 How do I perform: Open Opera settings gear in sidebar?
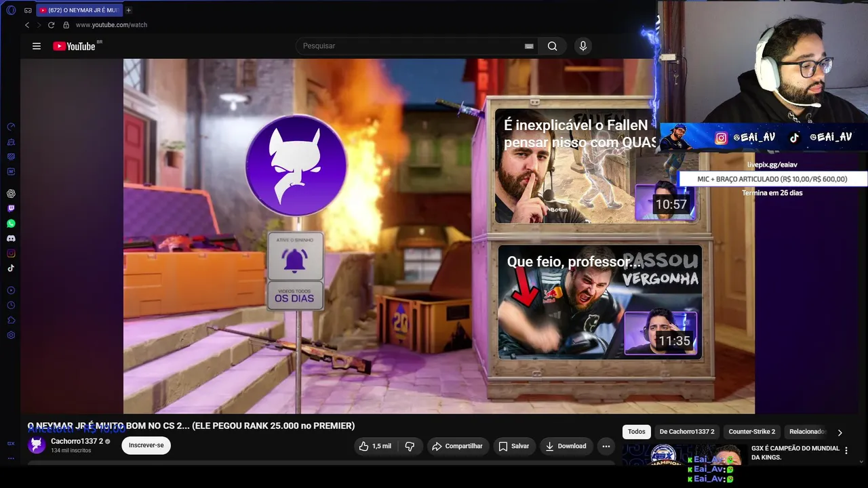(11, 335)
